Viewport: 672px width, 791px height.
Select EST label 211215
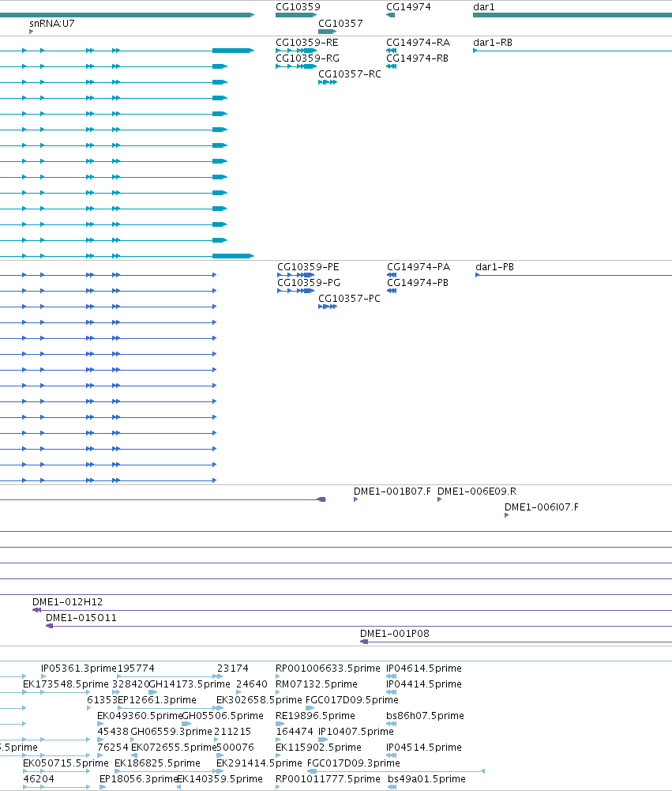232,732
